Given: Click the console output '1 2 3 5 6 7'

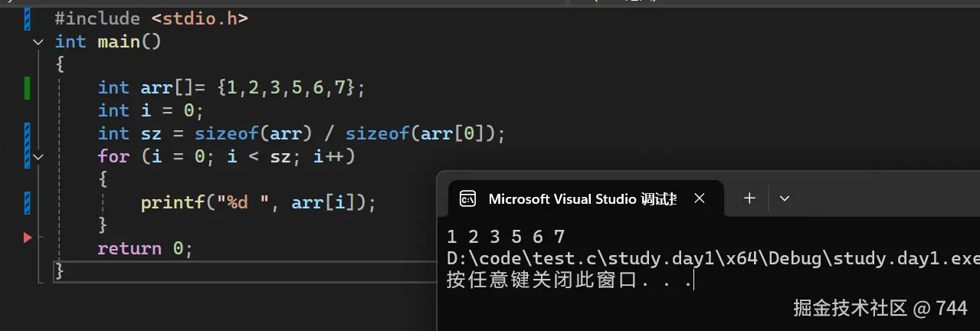Looking at the screenshot, I should [506, 237].
